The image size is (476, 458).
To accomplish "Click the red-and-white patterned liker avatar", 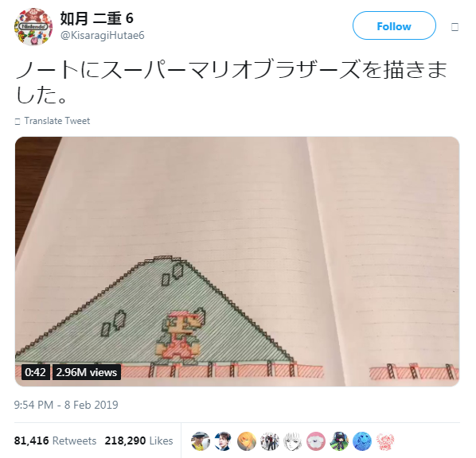I will (x=385, y=441).
